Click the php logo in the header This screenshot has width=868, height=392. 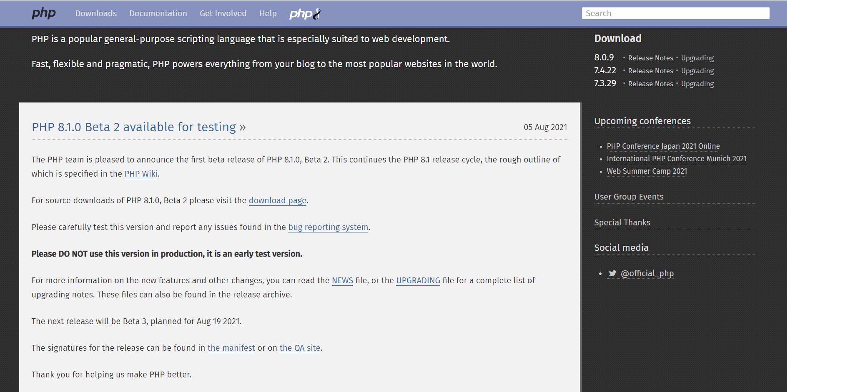[x=44, y=13]
